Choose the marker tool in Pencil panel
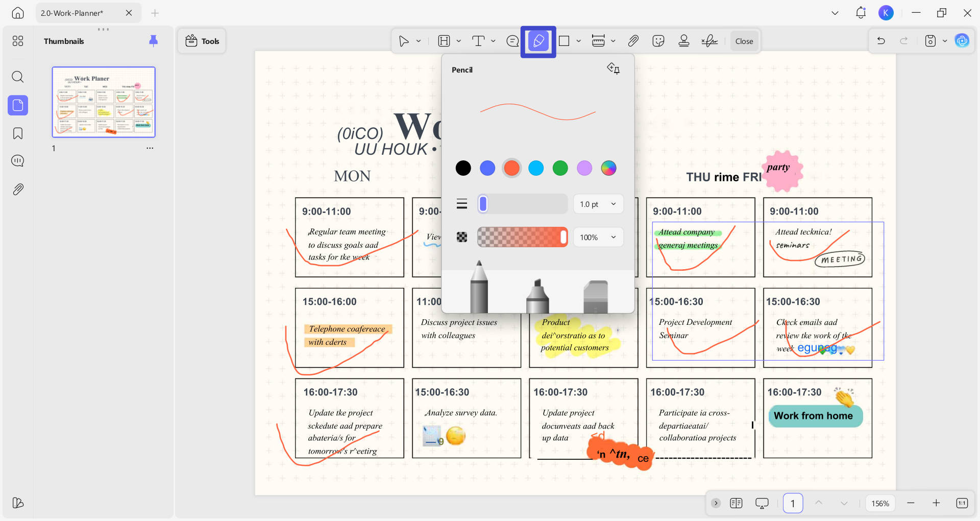980x521 pixels. tap(537, 296)
